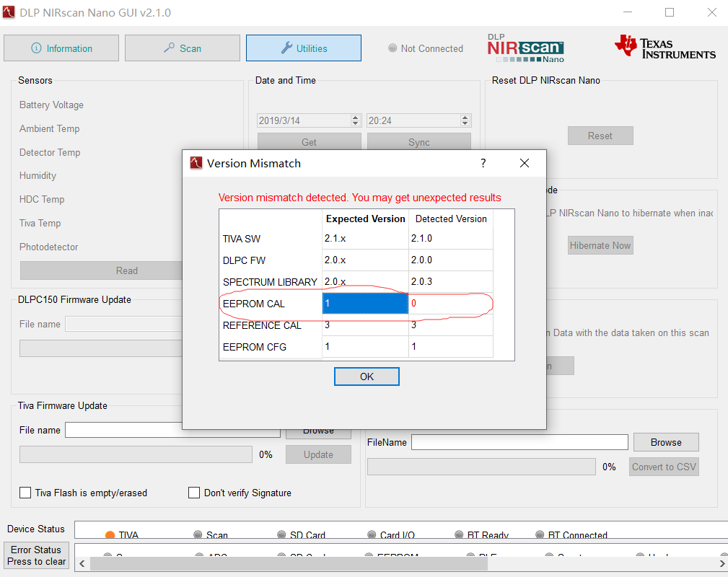Click the horizontal scrollbar thumb
Viewport: 728px width, 577px height.
point(289,563)
